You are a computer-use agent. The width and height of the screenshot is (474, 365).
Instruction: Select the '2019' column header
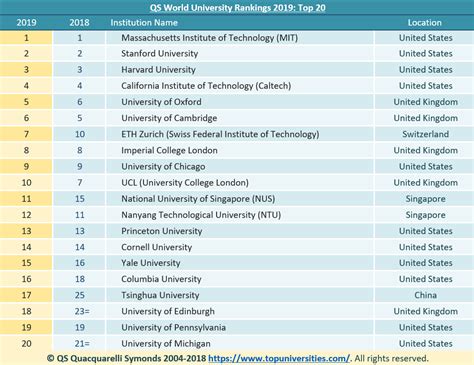(26, 22)
